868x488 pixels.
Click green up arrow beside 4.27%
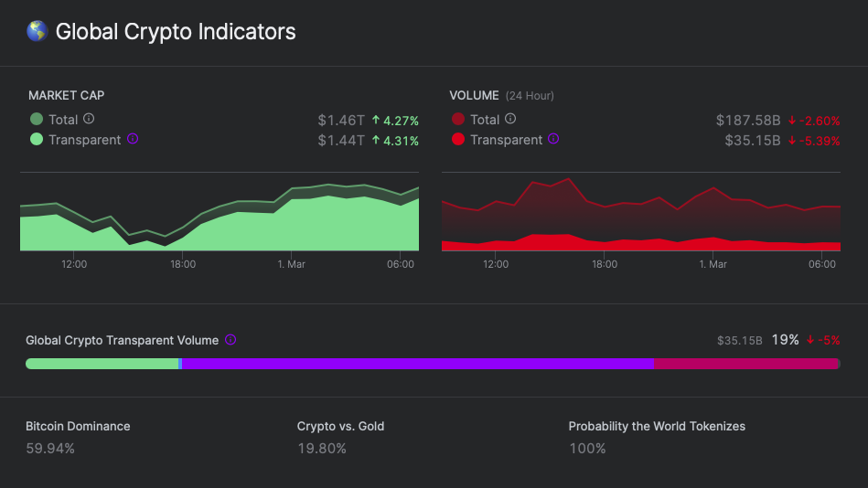coord(376,120)
